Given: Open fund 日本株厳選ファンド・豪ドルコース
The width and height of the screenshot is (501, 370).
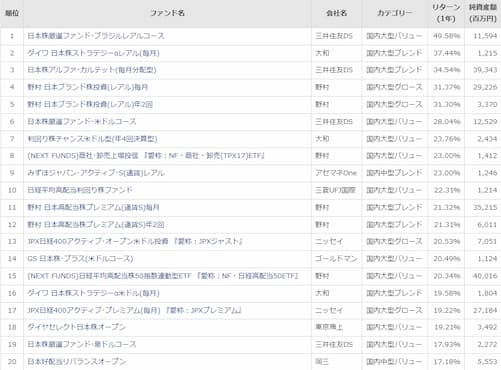Looking at the screenshot, I should click(82, 344).
